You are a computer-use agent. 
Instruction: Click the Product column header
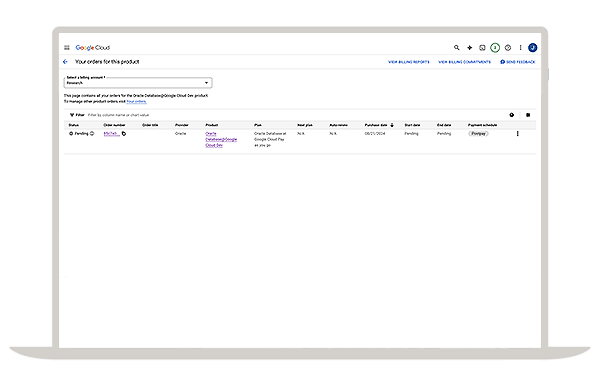(x=212, y=125)
